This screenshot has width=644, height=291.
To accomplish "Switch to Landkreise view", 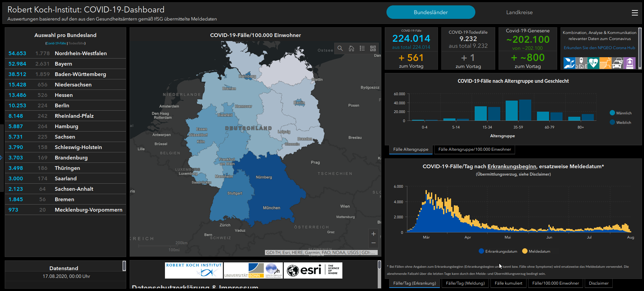I will (519, 12).
